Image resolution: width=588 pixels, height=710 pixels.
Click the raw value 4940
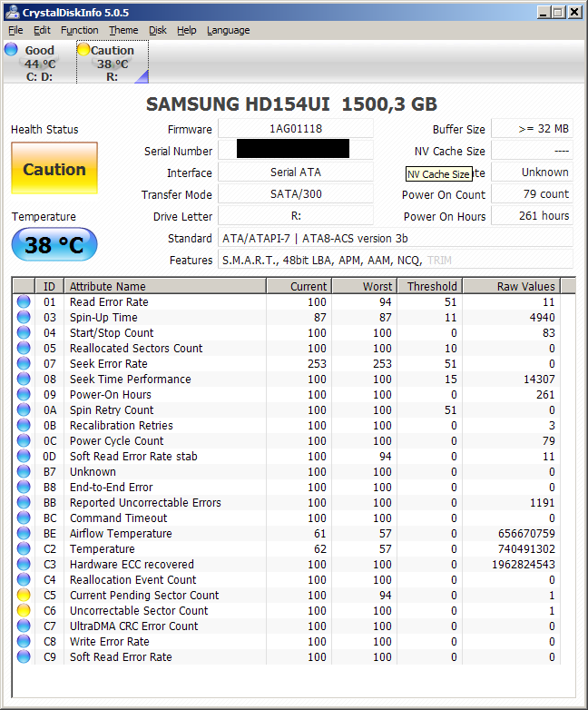(x=543, y=318)
